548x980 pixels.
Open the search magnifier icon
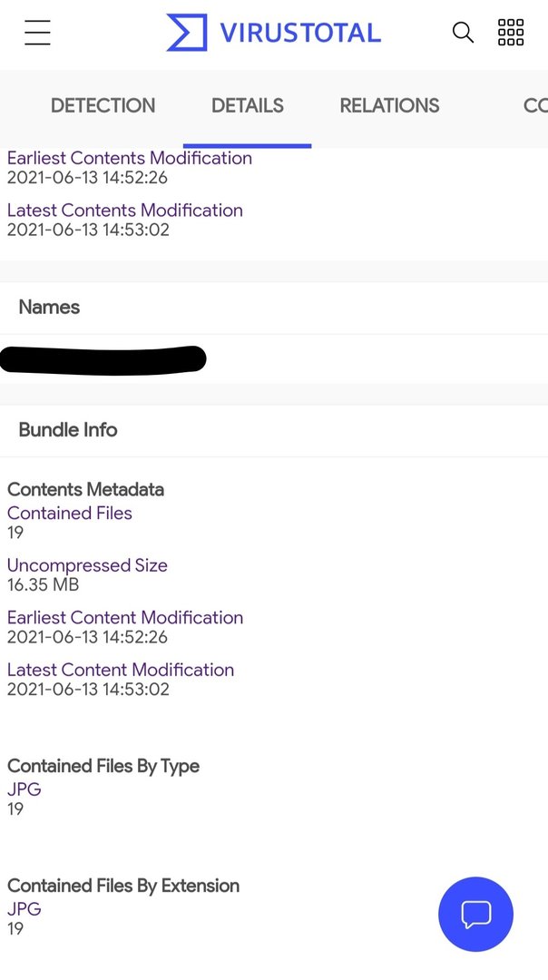(463, 32)
